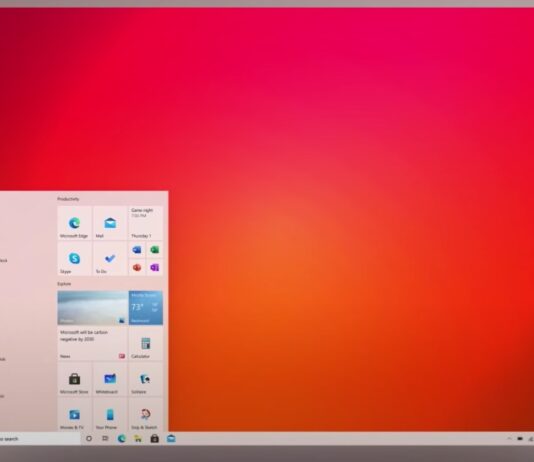
Task: Show hidden system tray icons
Action: pyautogui.click(x=509, y=439)
